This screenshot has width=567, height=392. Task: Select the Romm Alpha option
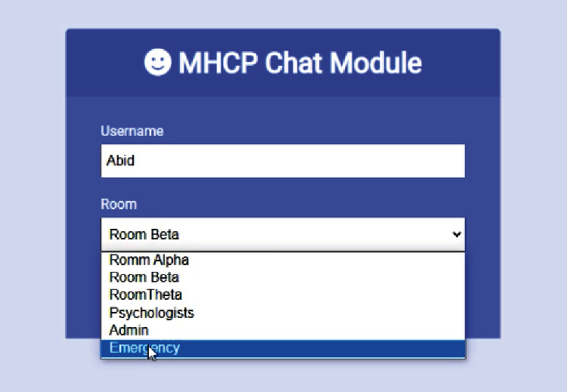click(283, 260)
